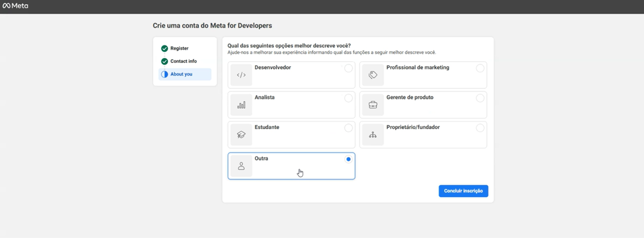Select the Desenvolvedor radio button
644x238 pixels.
[x=348, y=68]
